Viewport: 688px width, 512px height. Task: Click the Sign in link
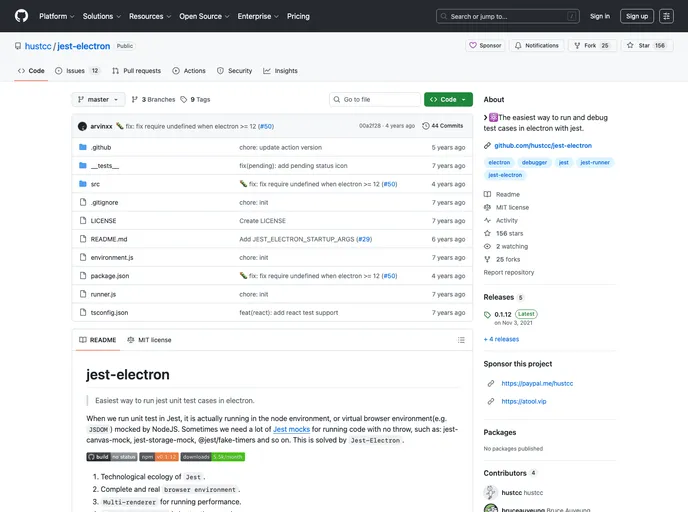tap(600, 16)
